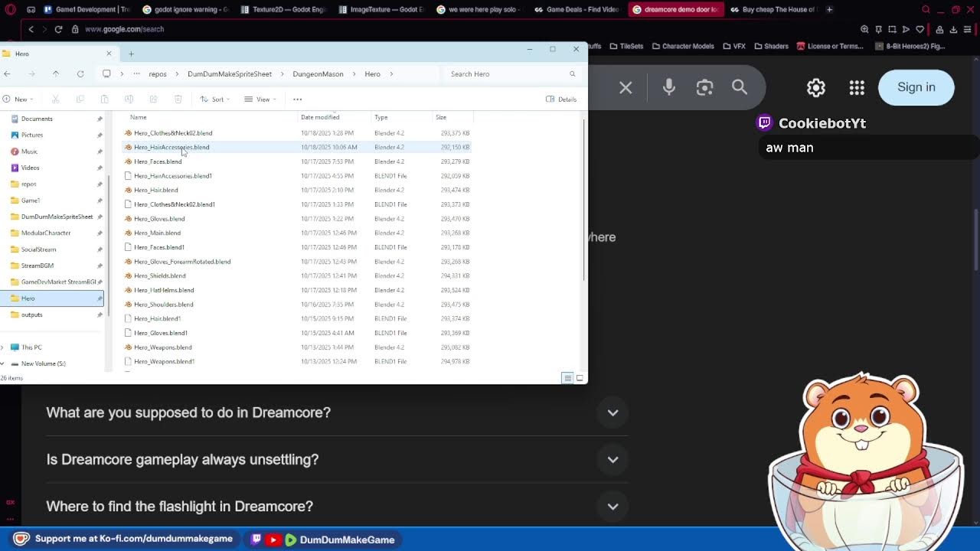Collapse New Volume (S:) tree node

3,364
